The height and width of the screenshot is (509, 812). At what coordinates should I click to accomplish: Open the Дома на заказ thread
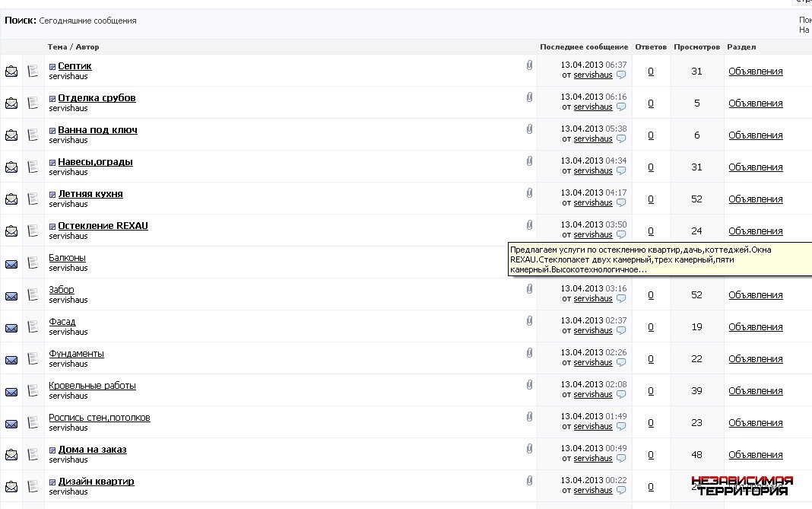coord(92,450)
